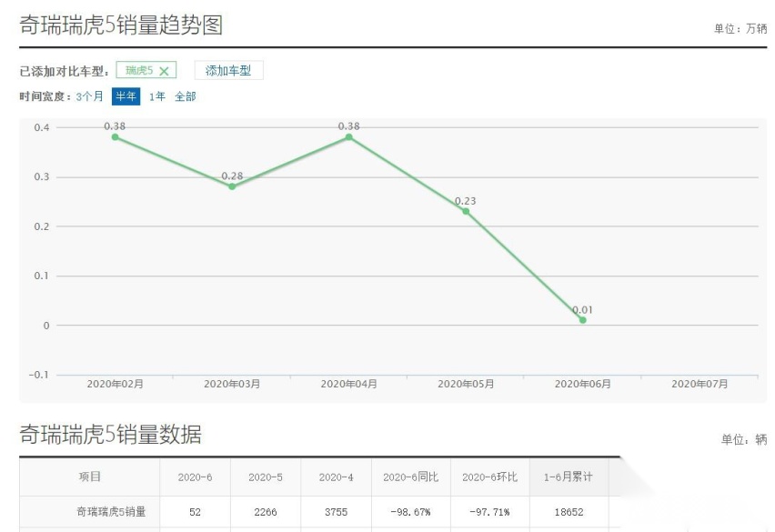Click the cell value -98.67%
Screen dimensions: 775x532
click(x=410, y=512)
